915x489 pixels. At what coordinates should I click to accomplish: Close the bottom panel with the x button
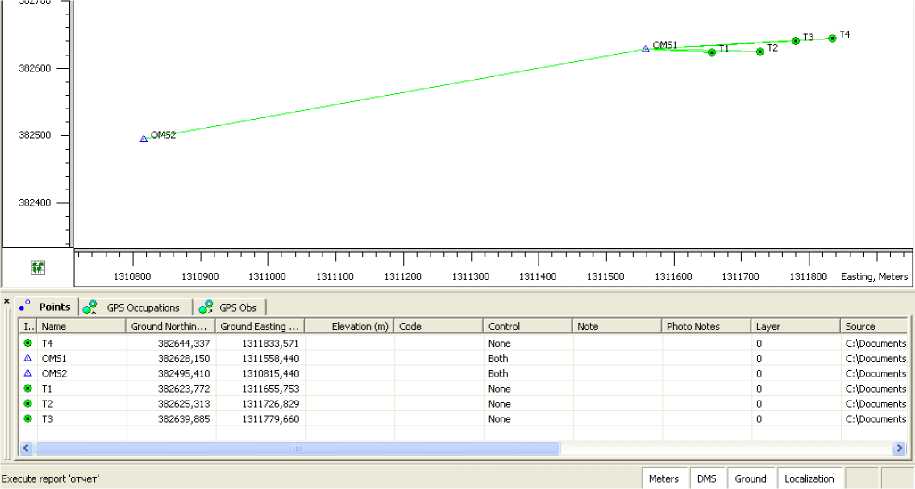(6, 302)
